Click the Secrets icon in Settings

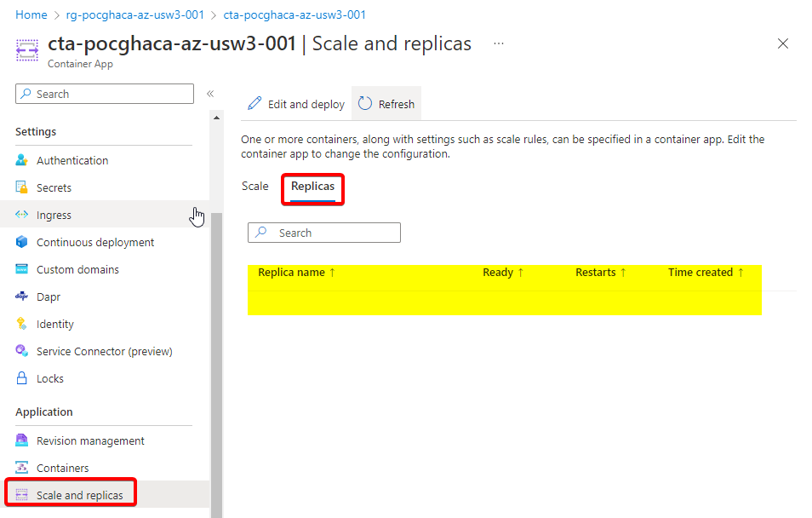pyautogui.click(x=22, y=187)
